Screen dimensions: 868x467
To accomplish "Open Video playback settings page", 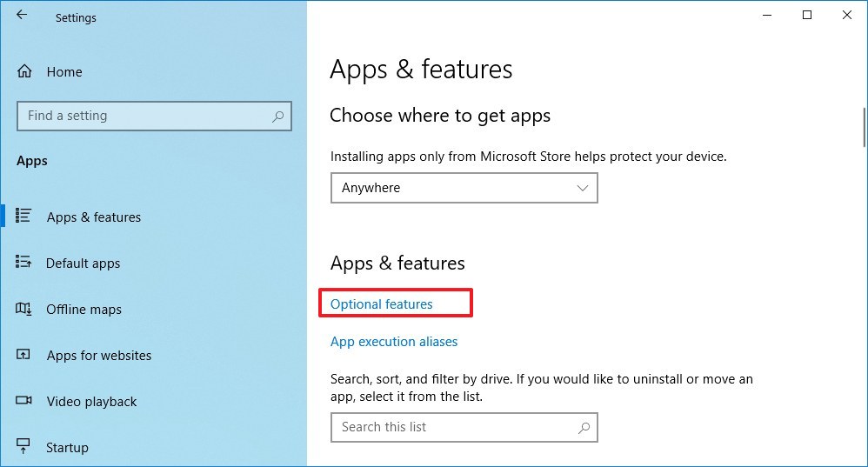I will (91, 402).
